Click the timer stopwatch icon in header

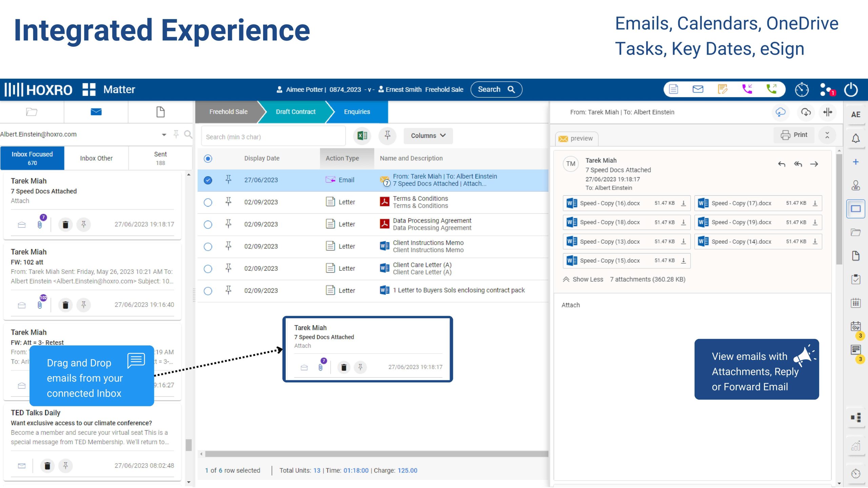[802, 89]
